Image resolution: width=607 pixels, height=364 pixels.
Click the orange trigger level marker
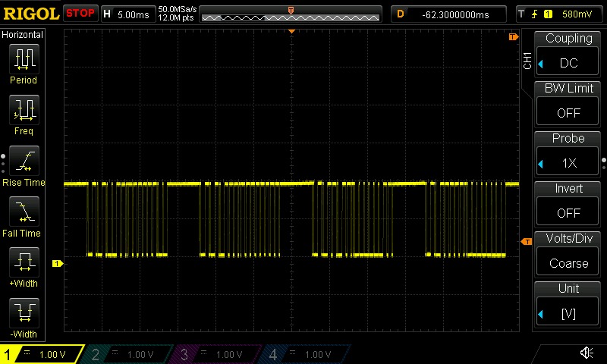526,242
